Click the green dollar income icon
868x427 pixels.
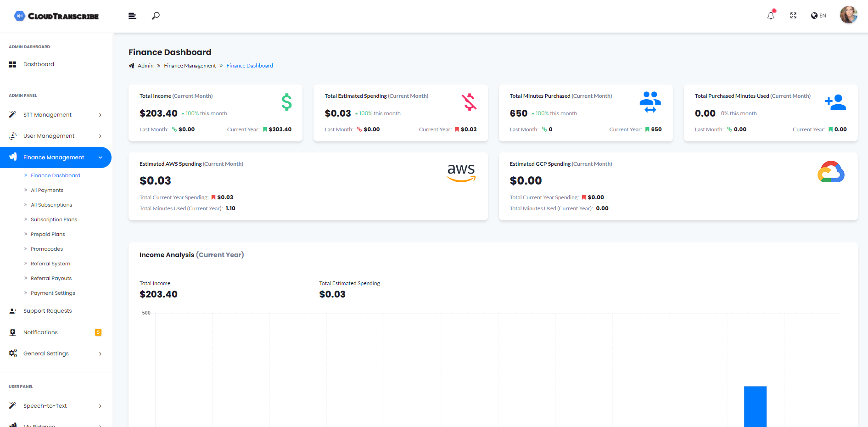(x=286, y=102)
